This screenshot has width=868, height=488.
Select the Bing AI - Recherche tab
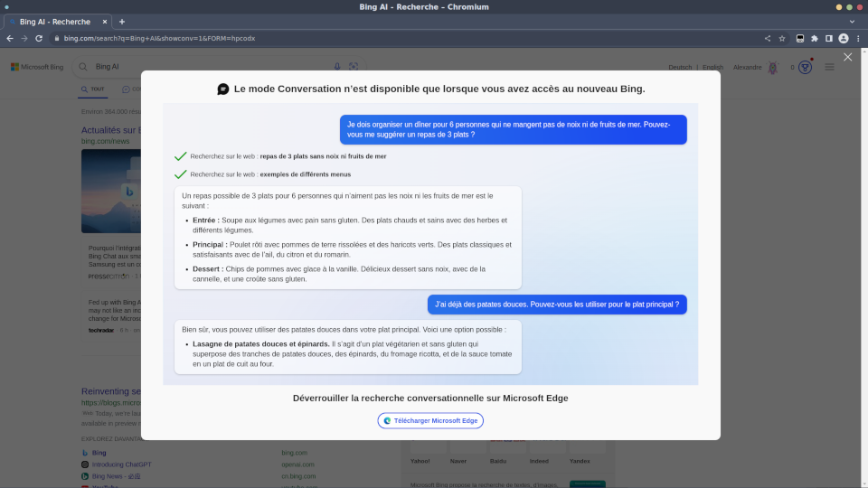point(54,21)
